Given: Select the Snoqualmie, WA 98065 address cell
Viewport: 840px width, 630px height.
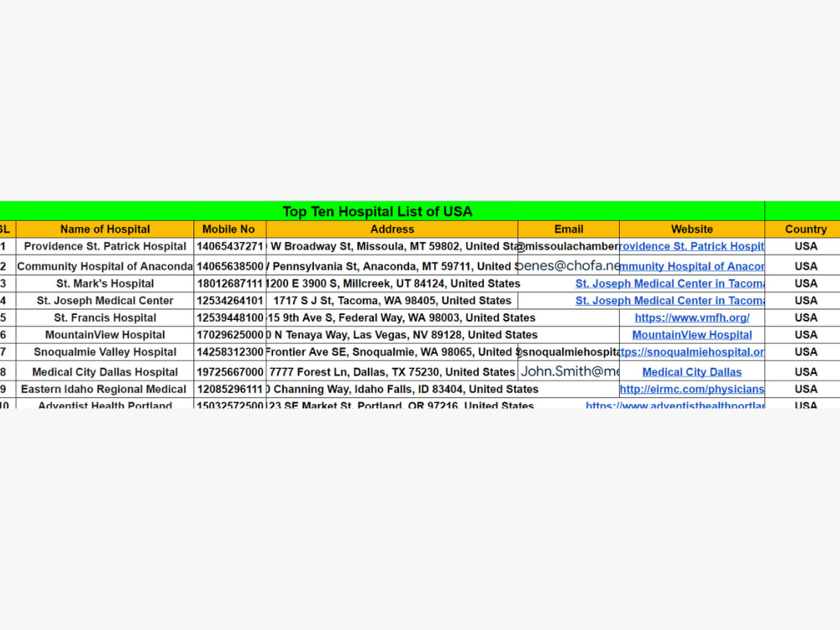Looking at the screenshot, I should (391, 352).
